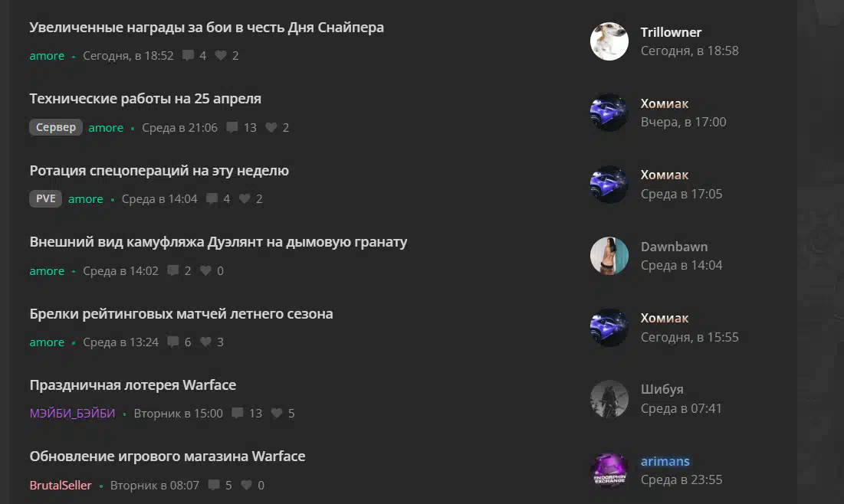Screen dimensions: 844x504
Task: Select the PVE thread prefix tag
Action: click(x=46, y=198)
